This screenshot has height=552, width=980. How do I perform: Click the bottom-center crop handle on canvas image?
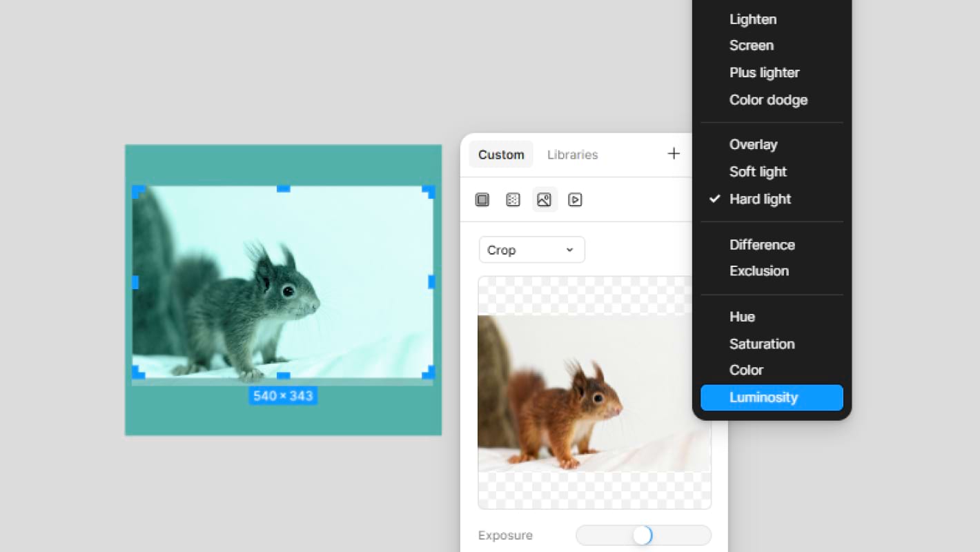(283, 376)
